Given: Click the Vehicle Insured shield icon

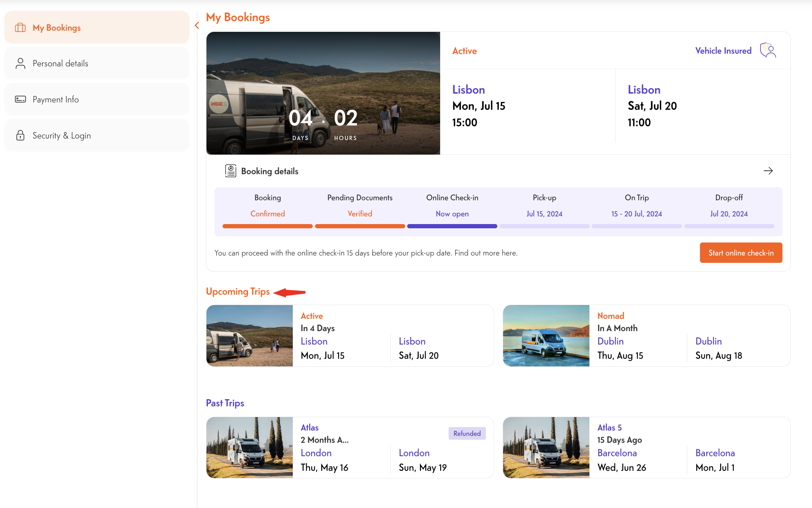Looking at the screenshot, I should point(768,51).
